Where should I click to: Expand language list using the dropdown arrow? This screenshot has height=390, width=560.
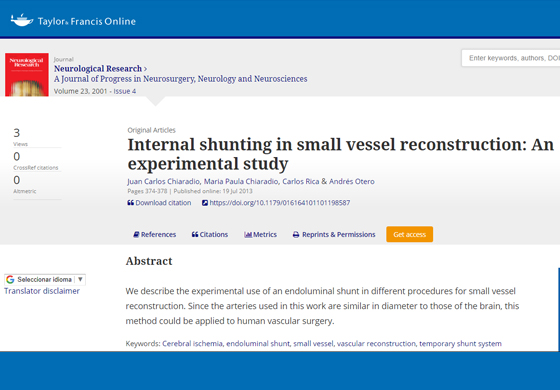[x=80, y=279]
